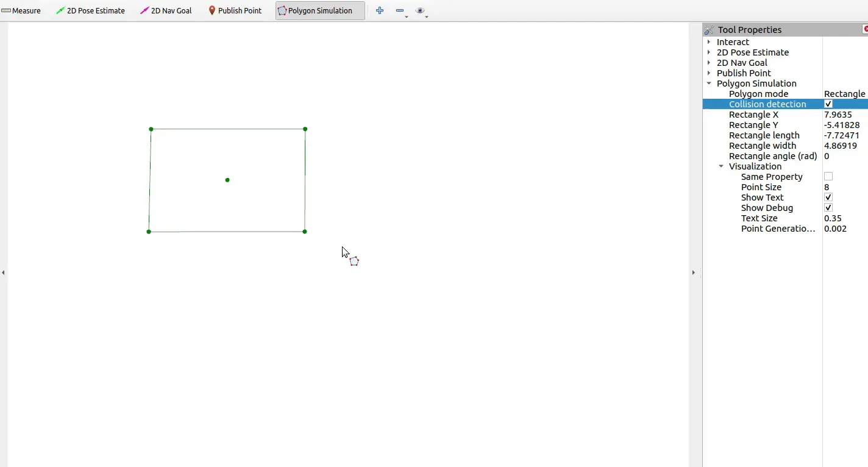Edit the Rectangle length value -7.72471

[845, 135]
